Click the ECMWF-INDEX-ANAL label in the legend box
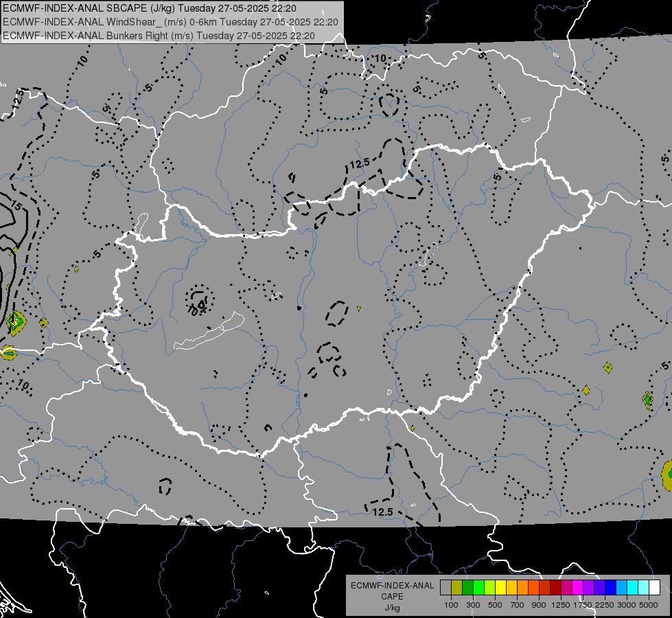The height and width of the screenshot is (618, 672). (393, 586)
